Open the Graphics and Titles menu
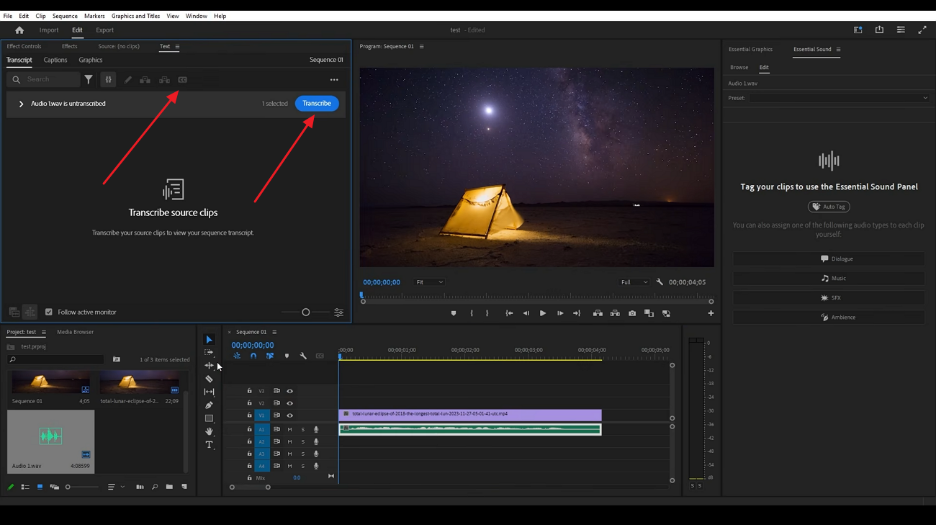 pos(136,16)
